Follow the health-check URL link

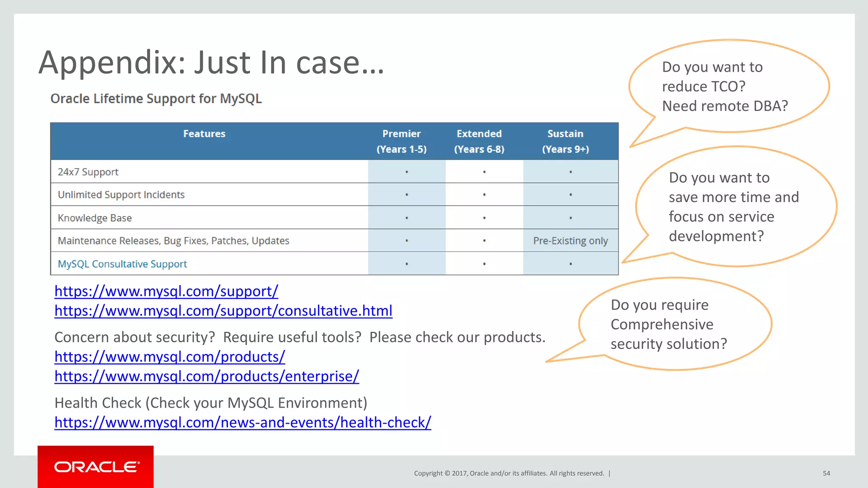pyautogui.click(x=242, y=423)
